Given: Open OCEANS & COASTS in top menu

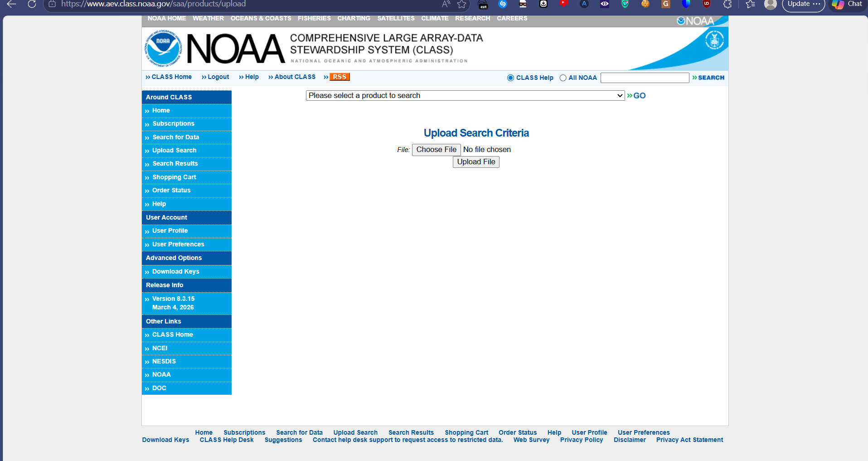Looking at the screenshot, I should (261, 18).
